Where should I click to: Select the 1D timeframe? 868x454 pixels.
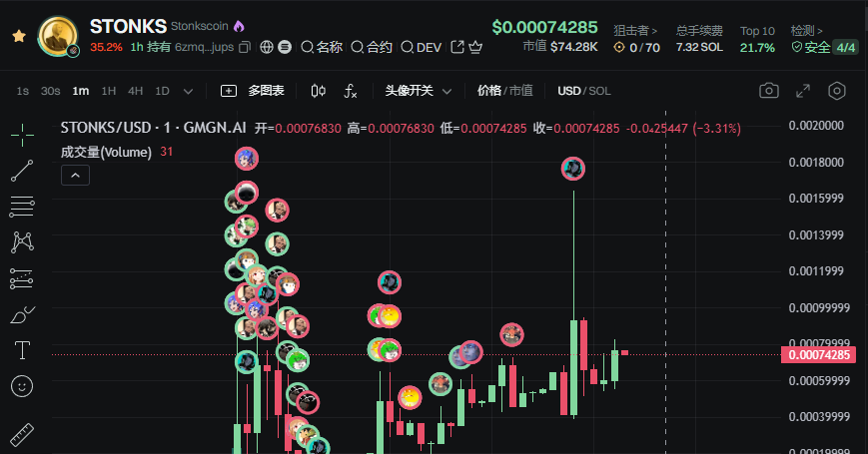[162, 91]
